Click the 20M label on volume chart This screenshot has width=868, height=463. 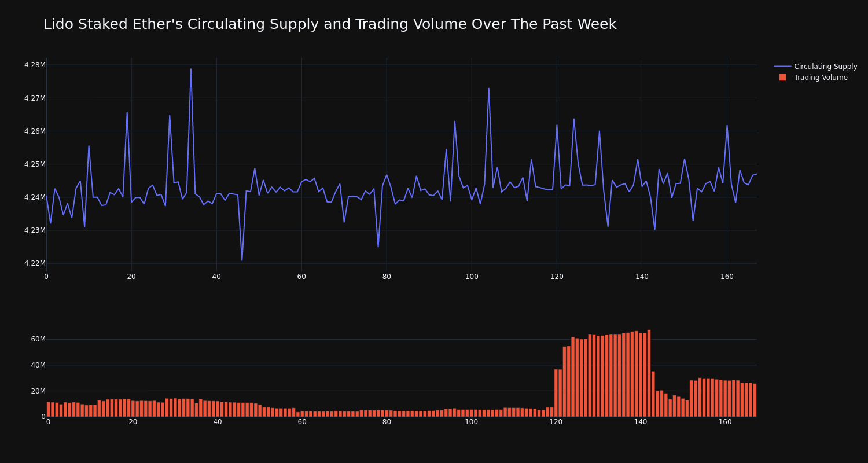38,391
